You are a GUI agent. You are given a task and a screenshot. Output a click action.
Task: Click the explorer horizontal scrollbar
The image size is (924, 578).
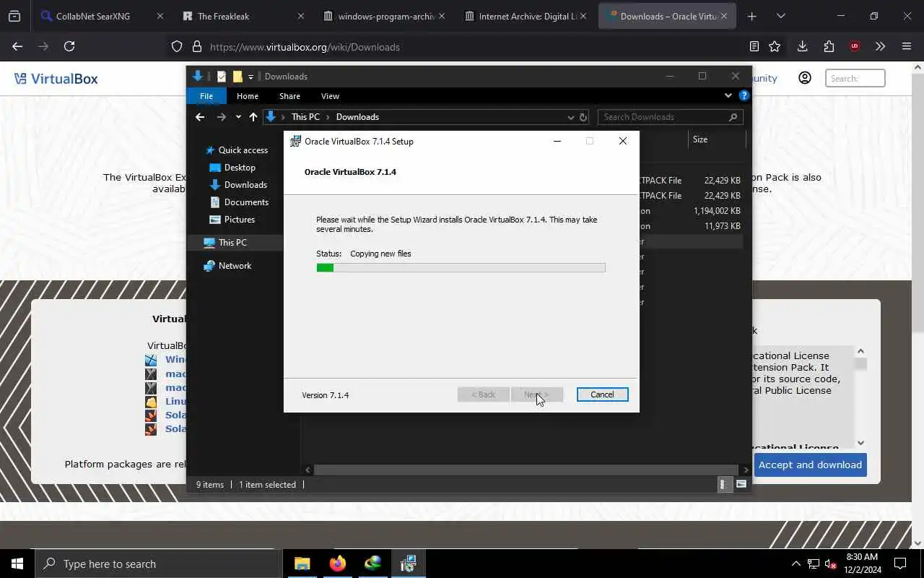point(527,470)
